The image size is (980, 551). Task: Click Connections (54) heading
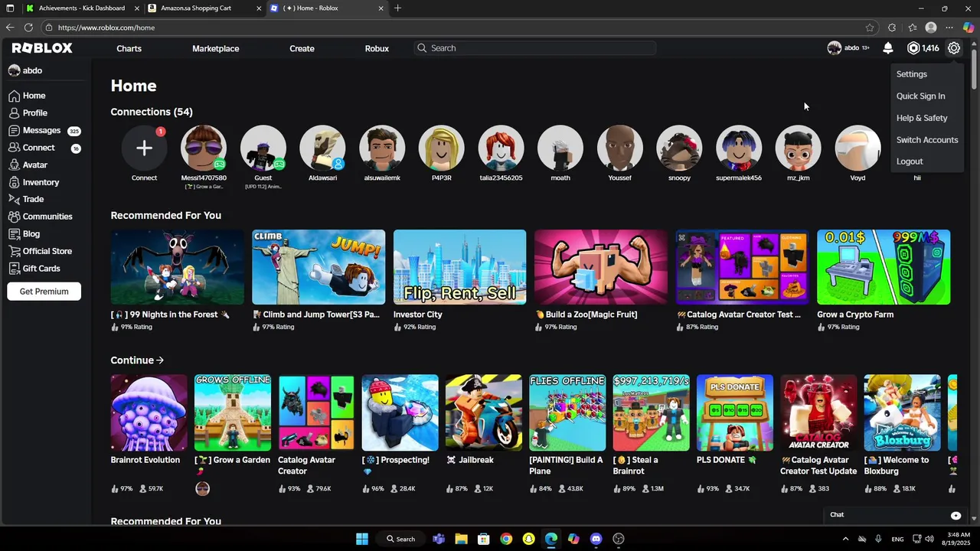tap(152, 112)
